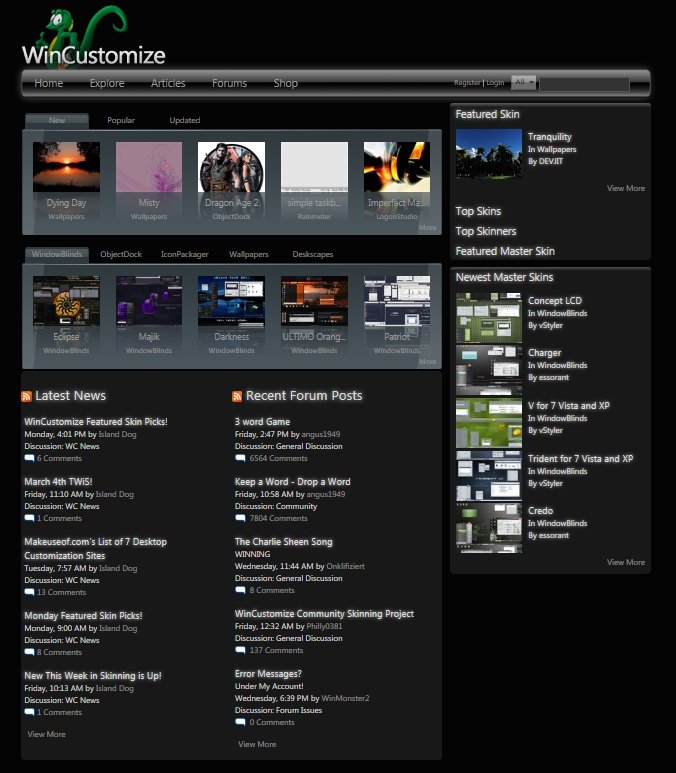Open Makeuseof.com's List of 7 Desktop article

click(96, 549)
